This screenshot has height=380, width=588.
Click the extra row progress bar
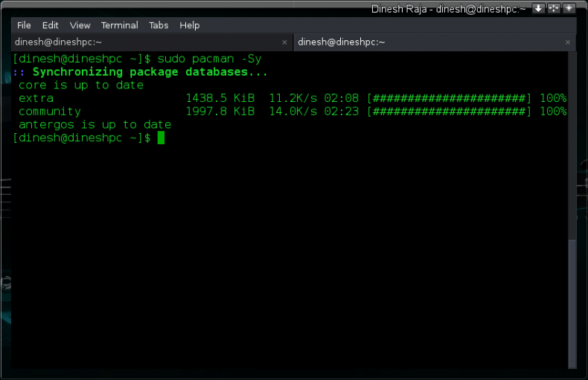[x=450, y=98]
